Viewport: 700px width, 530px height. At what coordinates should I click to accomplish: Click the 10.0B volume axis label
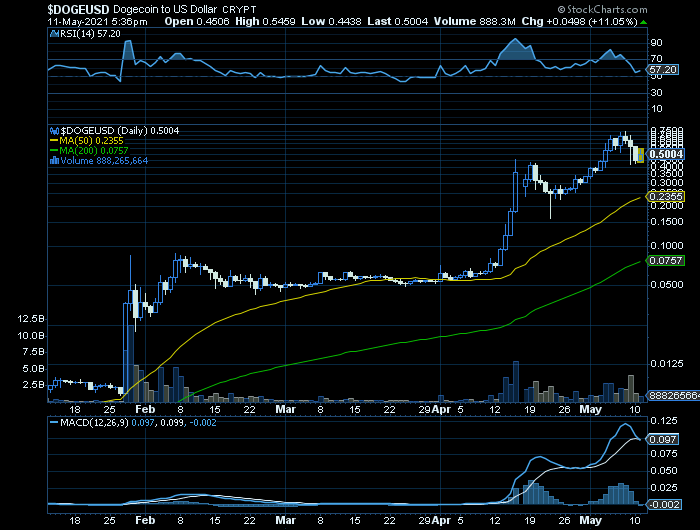tap(31, 336)
